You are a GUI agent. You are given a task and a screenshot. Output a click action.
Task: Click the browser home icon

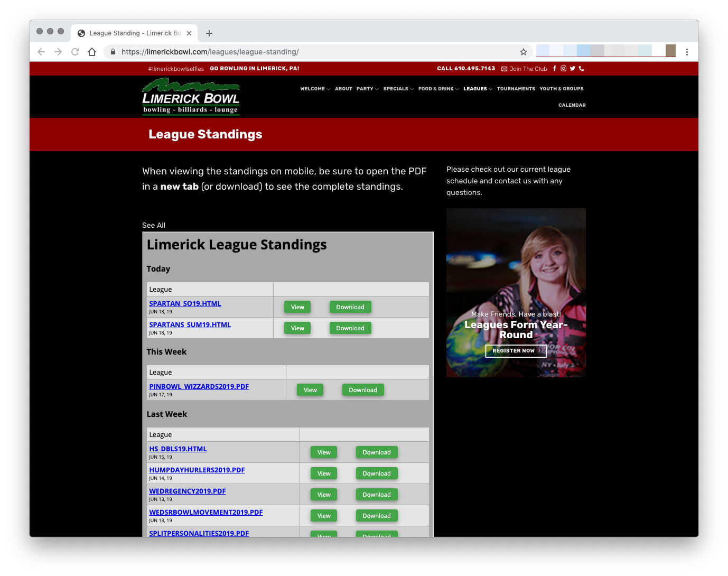click(92, 52)
